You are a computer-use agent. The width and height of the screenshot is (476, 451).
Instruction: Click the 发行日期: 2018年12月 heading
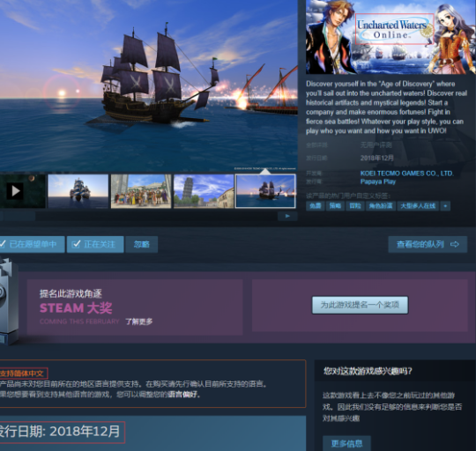[60, 432]
